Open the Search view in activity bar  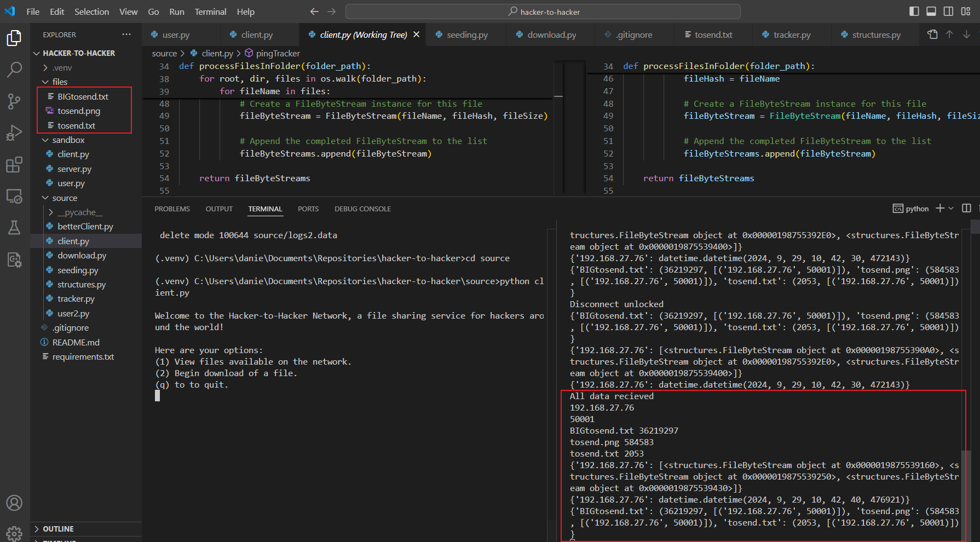coord(14,70)
